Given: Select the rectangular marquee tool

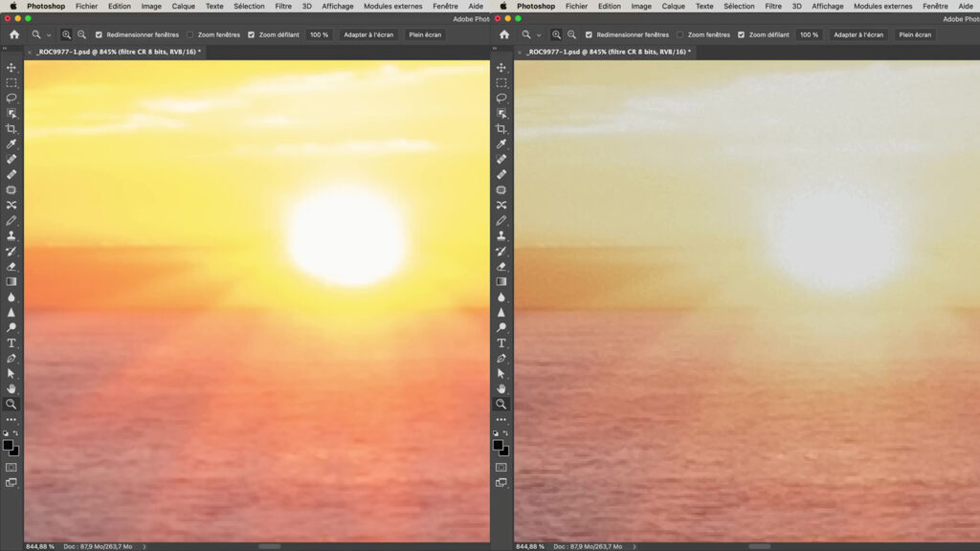Looking at the screenshot, I should click(x=11, y=83).
